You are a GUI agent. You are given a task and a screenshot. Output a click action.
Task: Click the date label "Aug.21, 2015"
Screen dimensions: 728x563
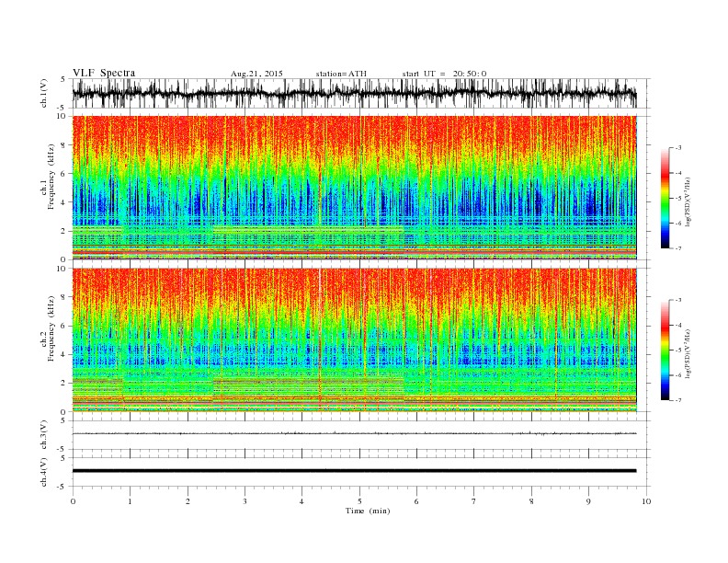[256, 74]
